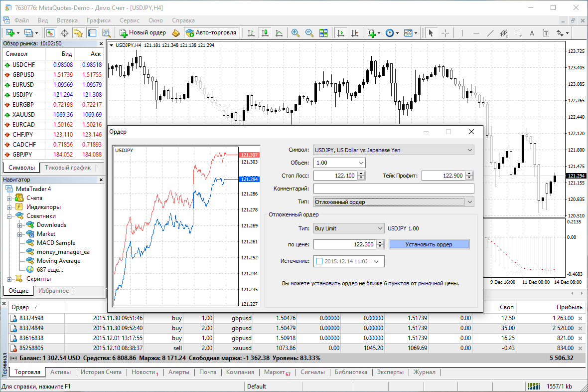Switch to the История Счета tab
Image resolution: width=588 pixels, height=392 pixels.
[101, 372]
